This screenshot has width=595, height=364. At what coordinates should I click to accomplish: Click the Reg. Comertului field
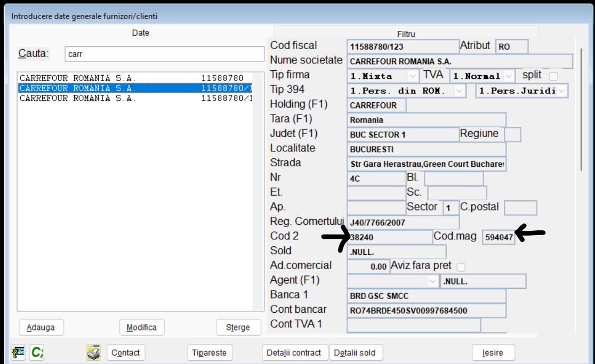click(403, 223)
